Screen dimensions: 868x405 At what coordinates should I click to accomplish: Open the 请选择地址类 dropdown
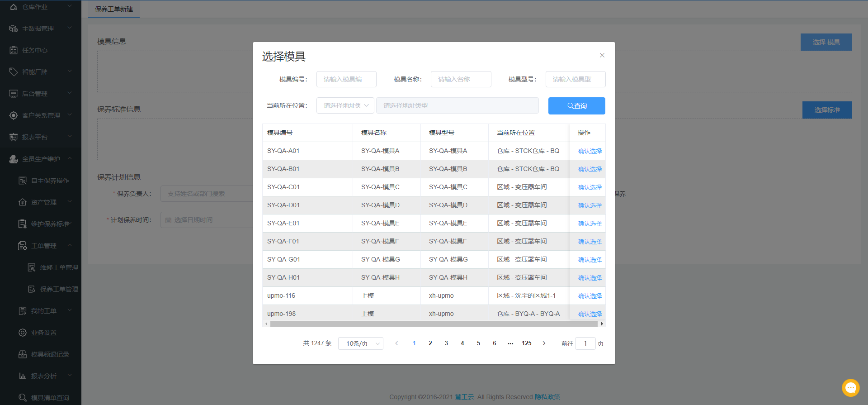[345, 105]
